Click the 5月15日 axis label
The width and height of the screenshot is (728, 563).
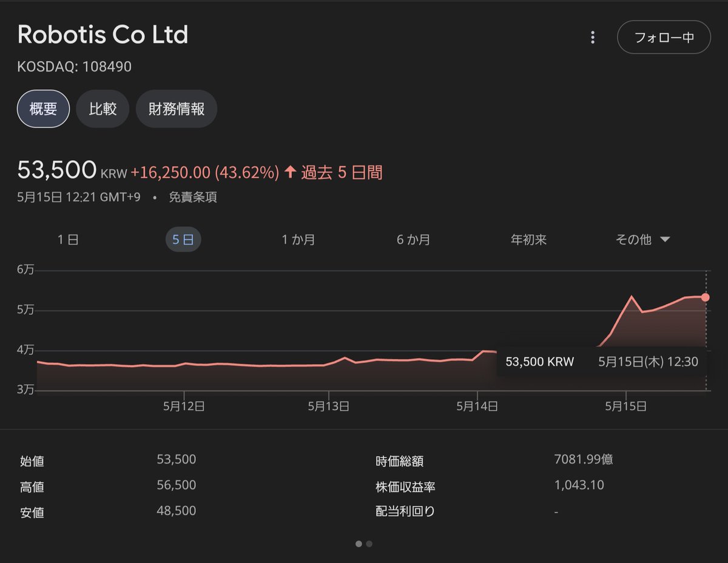(627, 406)
